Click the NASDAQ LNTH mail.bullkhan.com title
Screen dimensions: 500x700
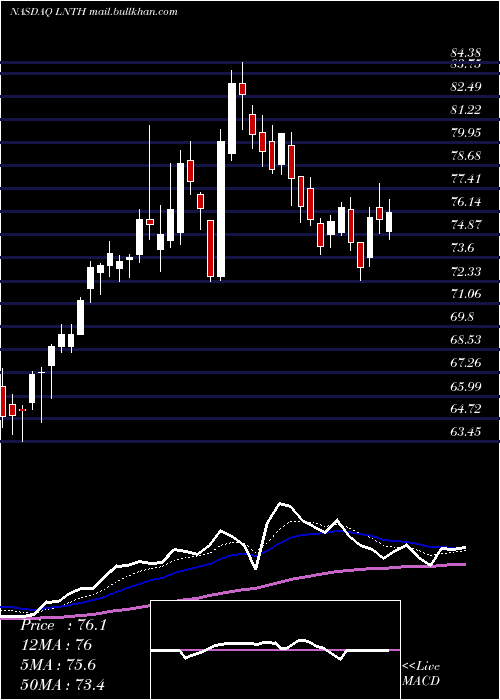pos(94,12)
